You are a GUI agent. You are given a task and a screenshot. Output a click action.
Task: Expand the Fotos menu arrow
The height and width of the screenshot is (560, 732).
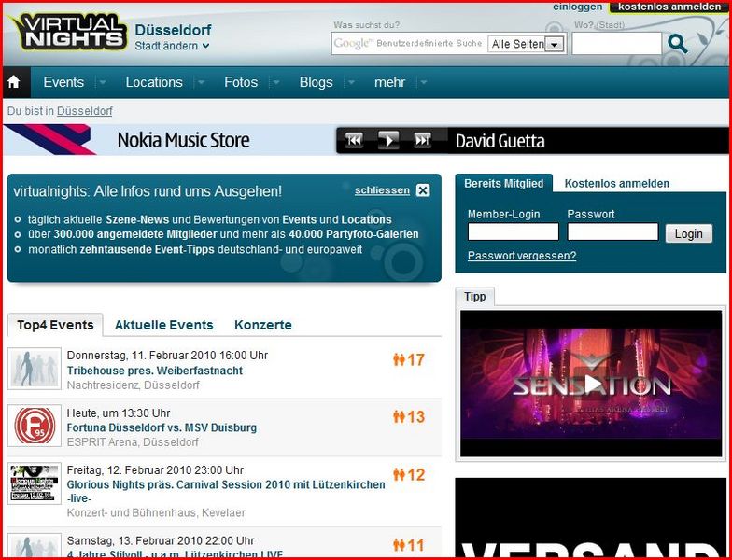click(x=276, y=82)
